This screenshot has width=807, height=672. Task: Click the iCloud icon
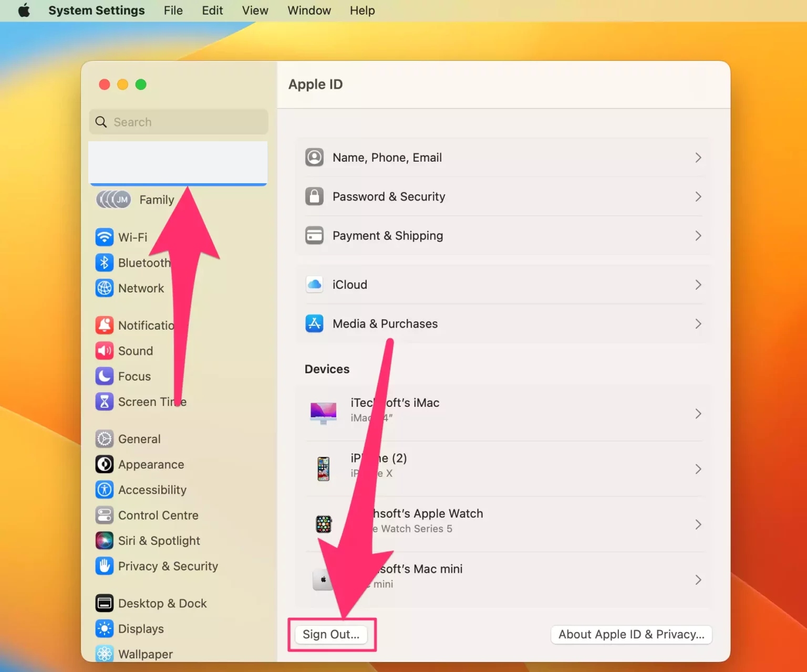(314, 285)
